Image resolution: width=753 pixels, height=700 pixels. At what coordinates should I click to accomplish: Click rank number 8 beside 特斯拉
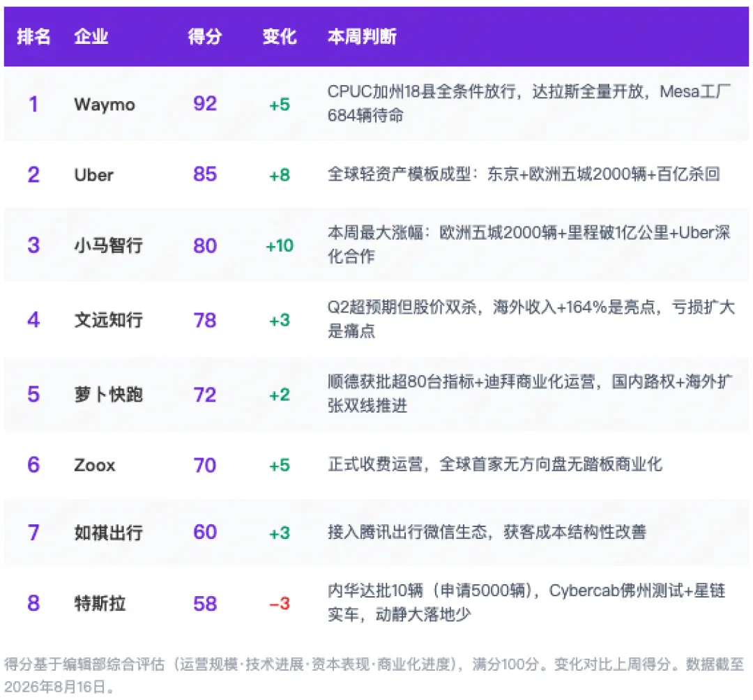pos(33,603)
